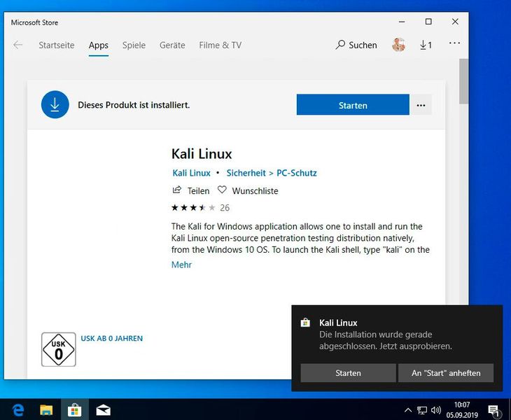Image resolution: width=511 pixels, height=420 pixels.
Task: Select the Apps tab
Action: click(99, 45)
